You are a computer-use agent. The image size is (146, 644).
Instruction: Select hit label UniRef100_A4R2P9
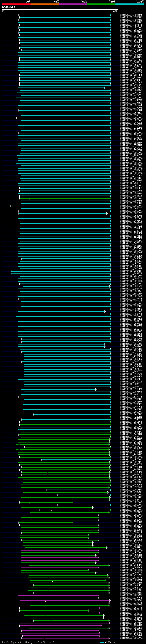click(x=131, y=354)
